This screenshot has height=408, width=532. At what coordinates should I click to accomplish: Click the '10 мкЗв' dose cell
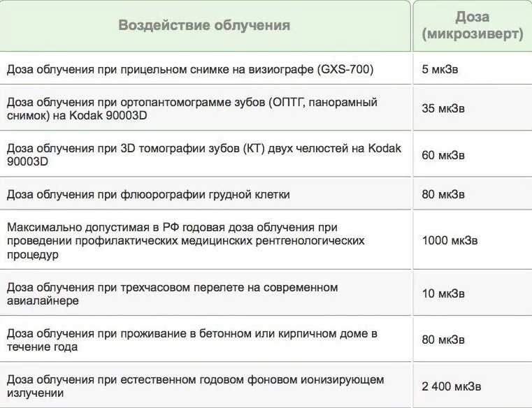(473, 293)
